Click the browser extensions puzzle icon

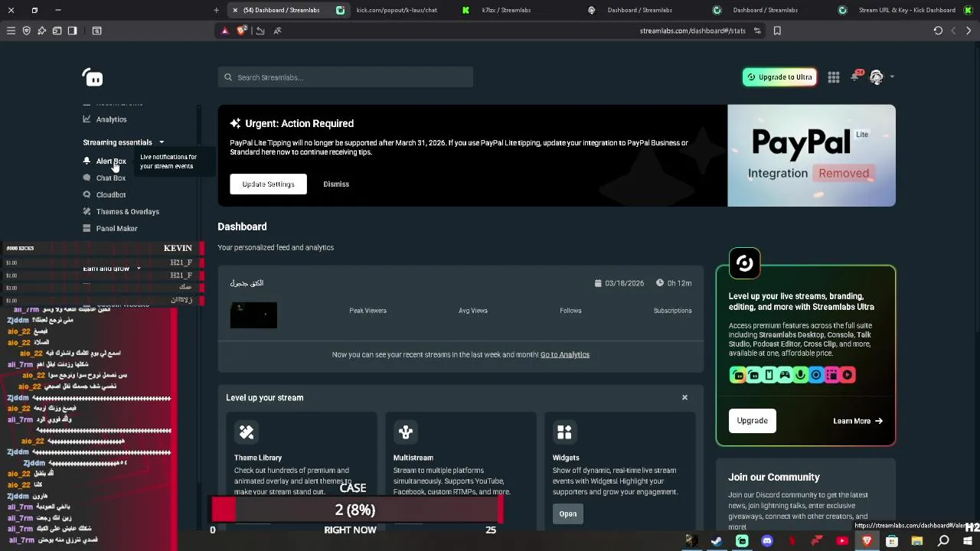(41, 31)
